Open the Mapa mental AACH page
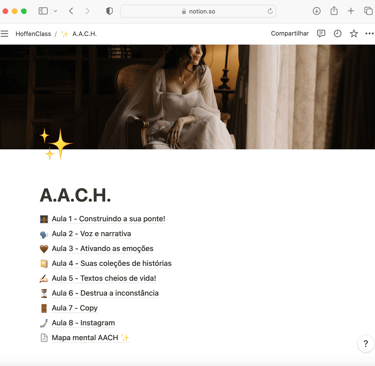The width and height of the screenshot is (375, 366). (x=90, y=338)
